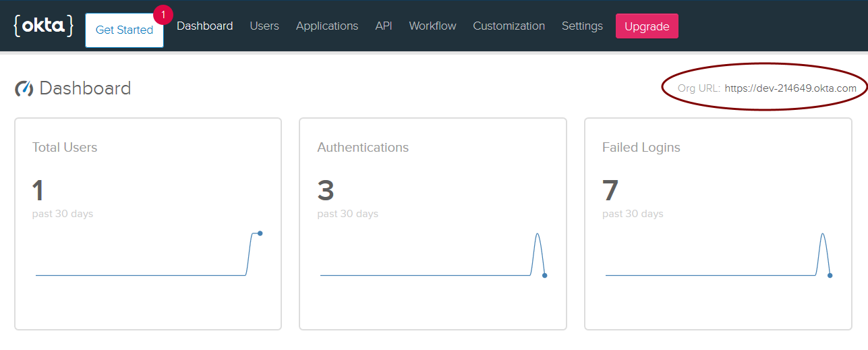Click the Failed Logins chart spike peak
The height and width of the screenshot is (350, 868).
pos(822,234)
